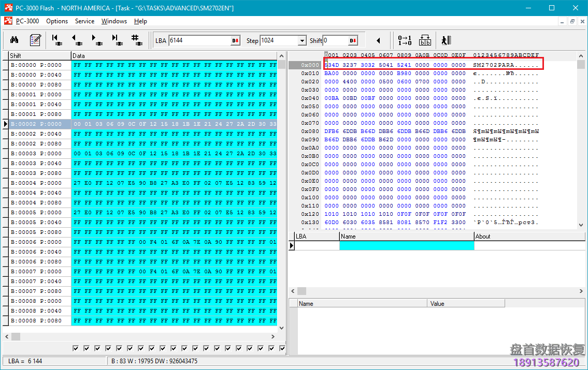Uncheck the first column checkbox below data
Screen dimensions: 588x370
[x=76, y=348]
